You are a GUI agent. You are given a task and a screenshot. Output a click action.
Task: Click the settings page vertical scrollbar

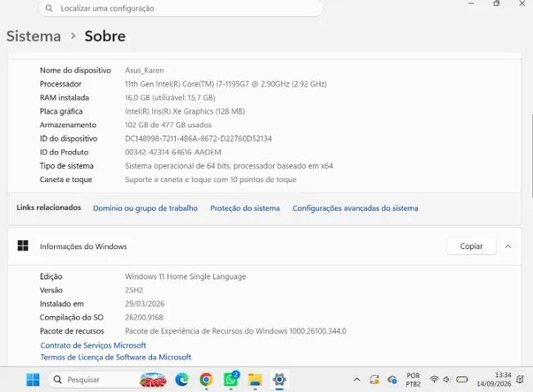pos(531,156)
